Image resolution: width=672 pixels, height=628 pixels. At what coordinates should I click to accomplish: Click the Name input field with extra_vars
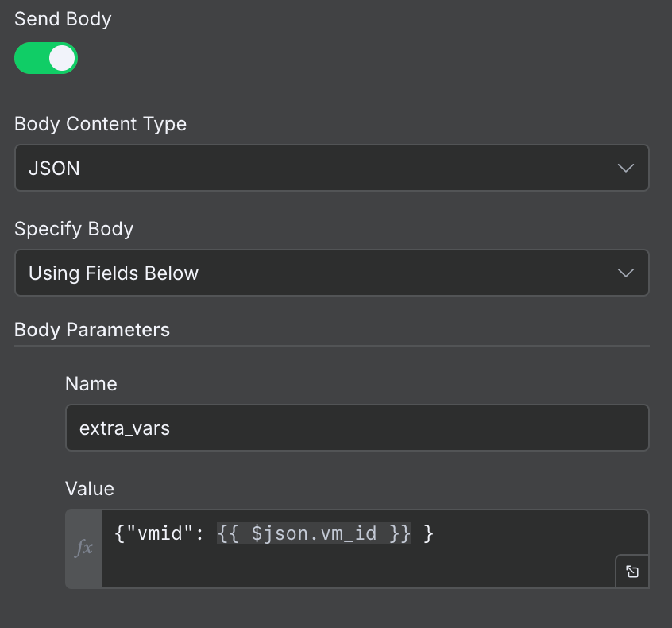pos(357,428)
